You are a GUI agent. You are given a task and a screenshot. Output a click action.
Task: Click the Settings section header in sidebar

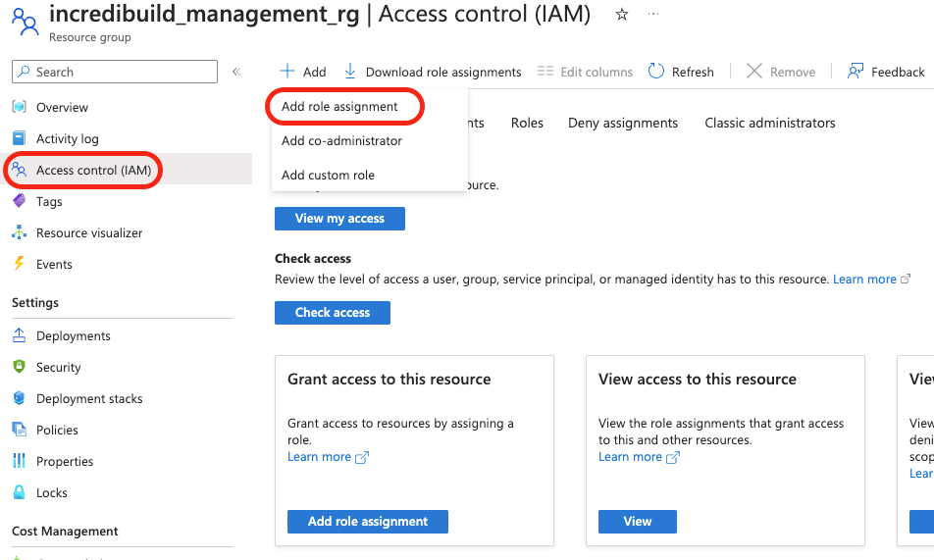[35, 303]
